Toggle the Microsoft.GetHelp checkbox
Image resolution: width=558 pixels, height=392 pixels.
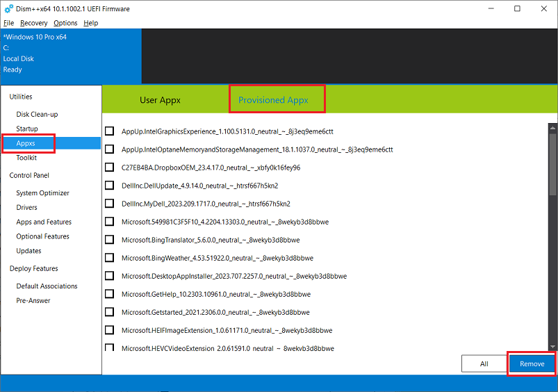tap(110, 294)
